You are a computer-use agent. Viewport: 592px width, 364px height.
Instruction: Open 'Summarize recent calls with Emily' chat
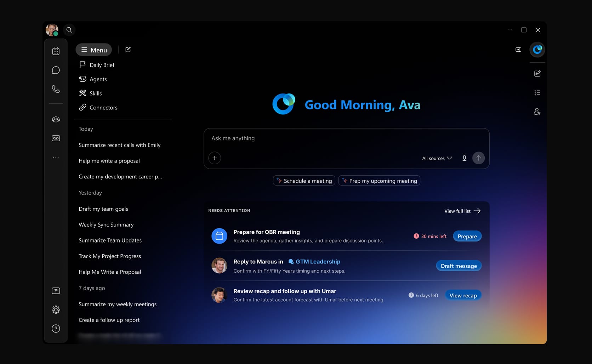120,145
